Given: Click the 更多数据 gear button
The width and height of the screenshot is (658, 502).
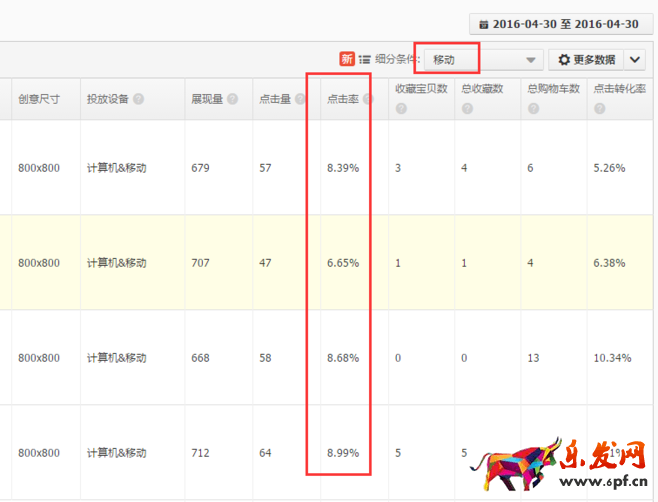Looking at the screenshot, I should point(586,60).
